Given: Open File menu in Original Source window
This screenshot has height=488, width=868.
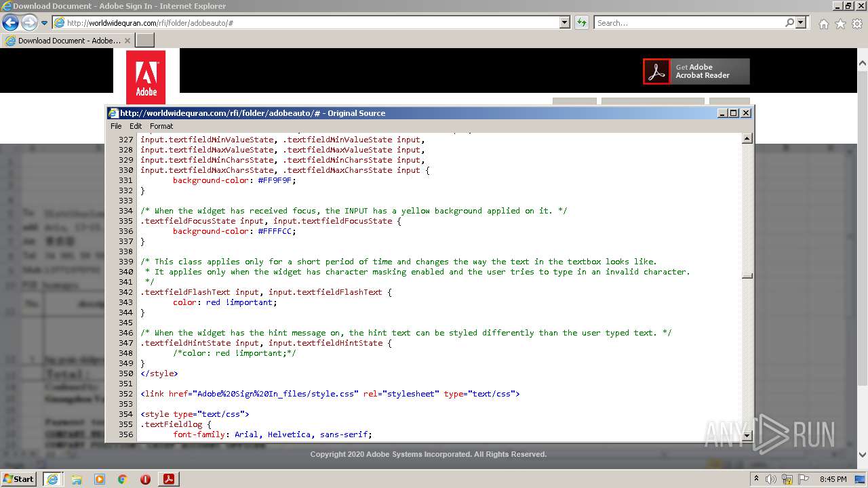Looking at the screenshot, I should click(116, 126).
